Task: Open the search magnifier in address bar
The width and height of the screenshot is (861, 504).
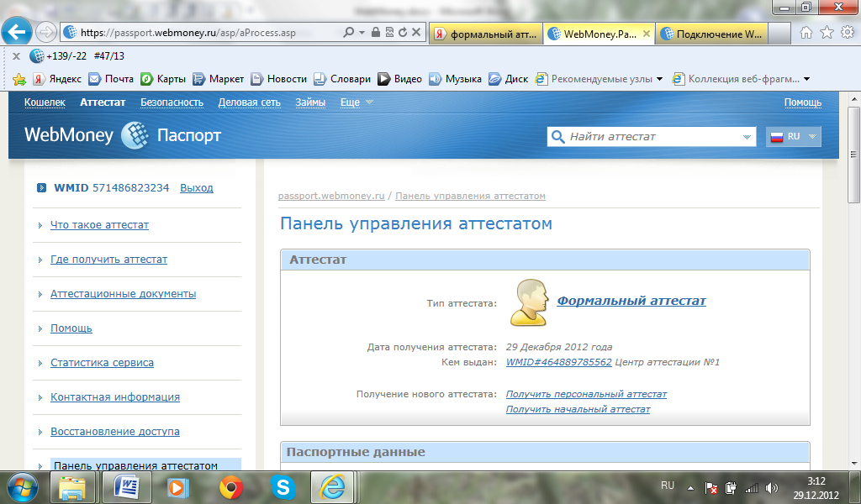Action: [349, 33]
